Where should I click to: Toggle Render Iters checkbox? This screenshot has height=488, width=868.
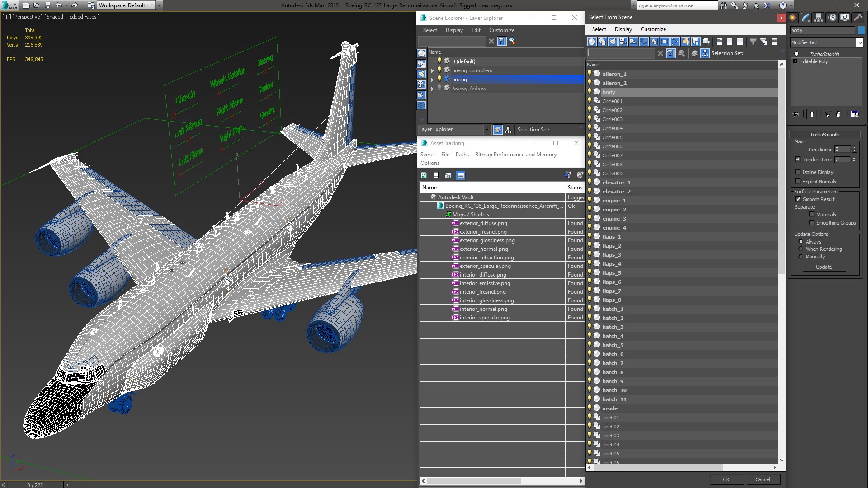(x=798, y=160)
